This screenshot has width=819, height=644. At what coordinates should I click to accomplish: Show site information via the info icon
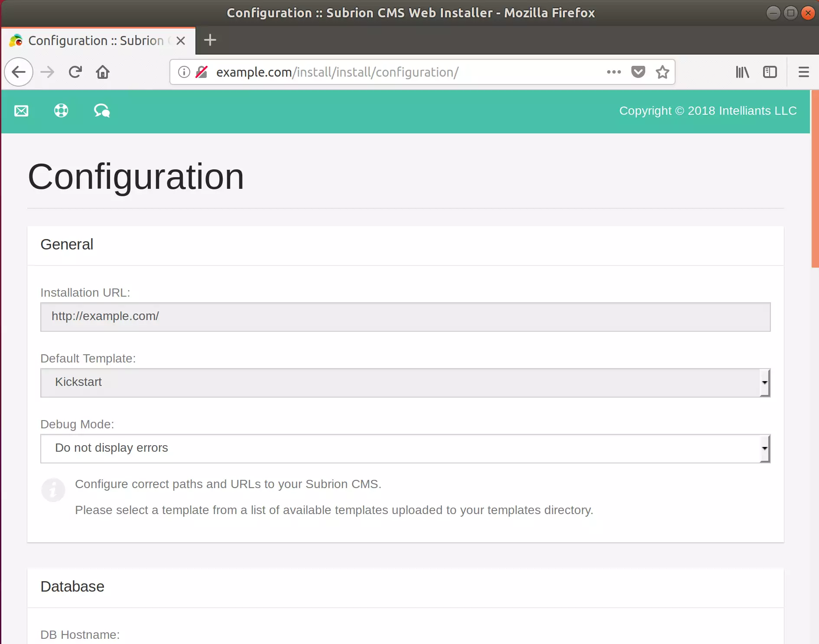[x=184, y=72]
